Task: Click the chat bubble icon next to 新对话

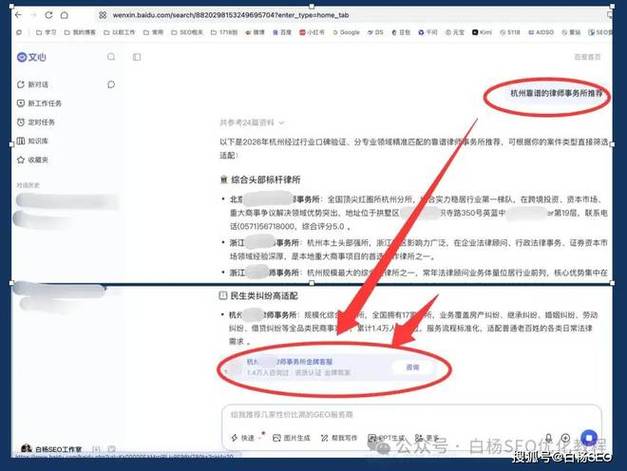Action: click(111, 84)
